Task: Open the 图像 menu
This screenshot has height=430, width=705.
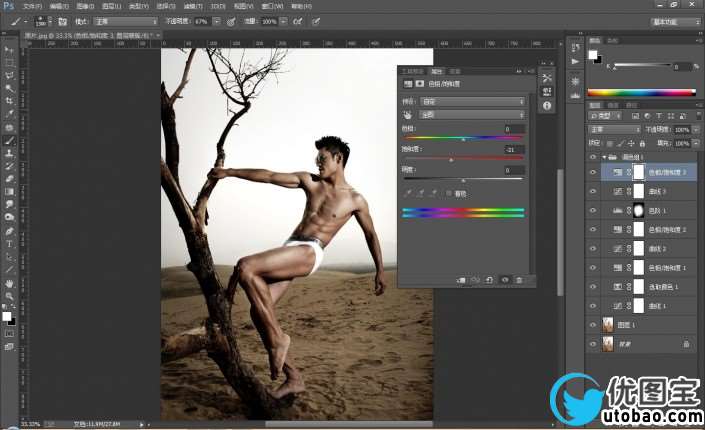Action: [x=85, y=6]
